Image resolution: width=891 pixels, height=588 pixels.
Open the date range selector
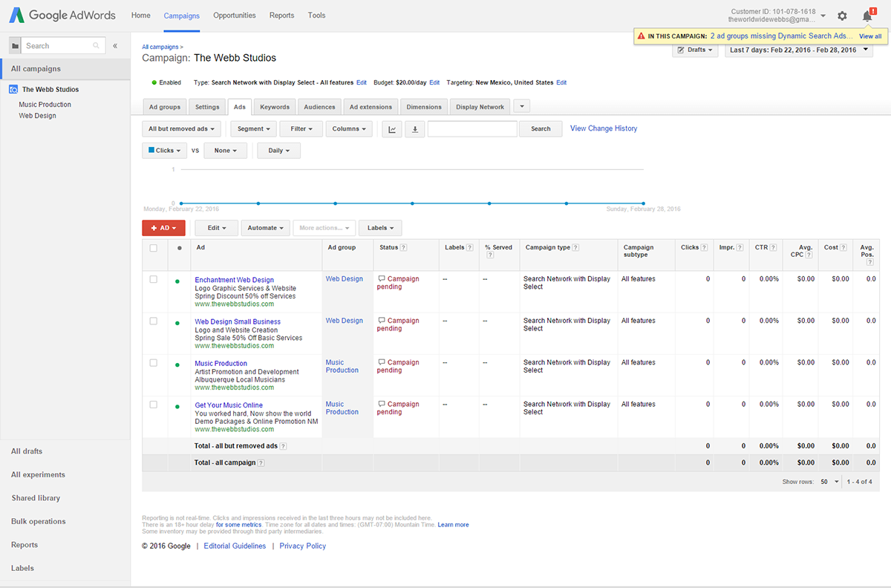(x=799, y=50)
